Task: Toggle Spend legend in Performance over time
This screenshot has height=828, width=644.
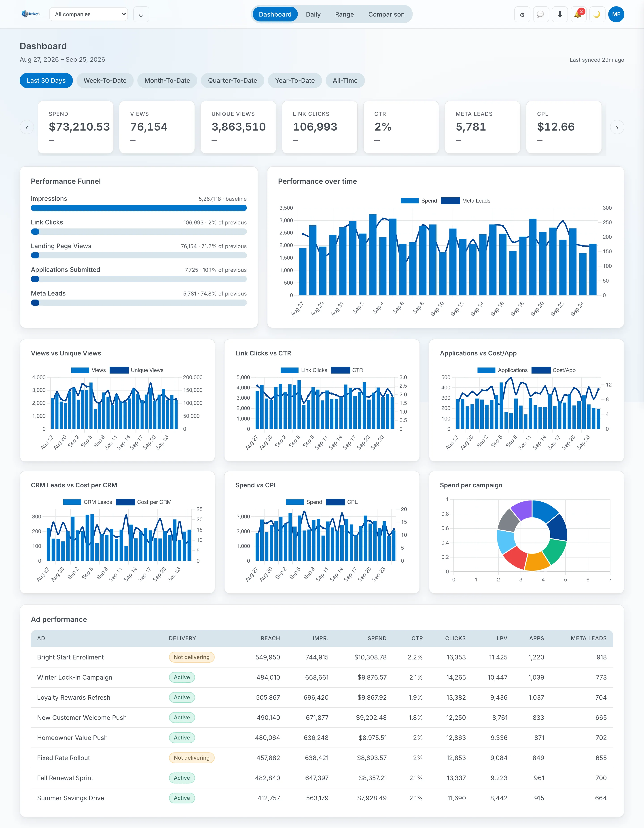Action: pos(419,201)
